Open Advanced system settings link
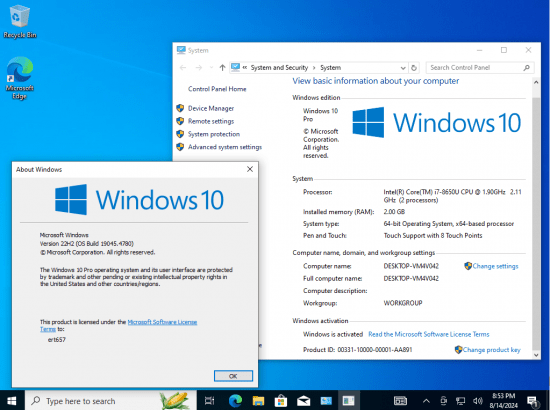550x410 pixels. pyautogui.click(x=225, y=147)
